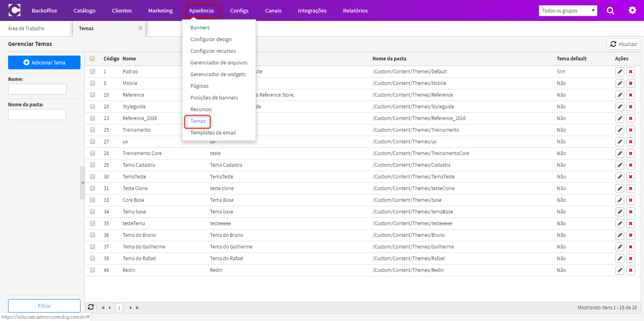The height and width of the screenshot is (321, 644).
Task: Click the Atualizar refresh button
Action: (623, 44)
